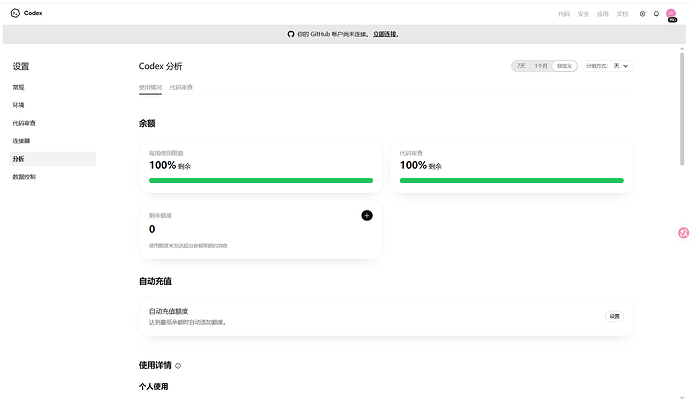
Task: Click the remaining credits value 0
Action: [x=152, y=229]
